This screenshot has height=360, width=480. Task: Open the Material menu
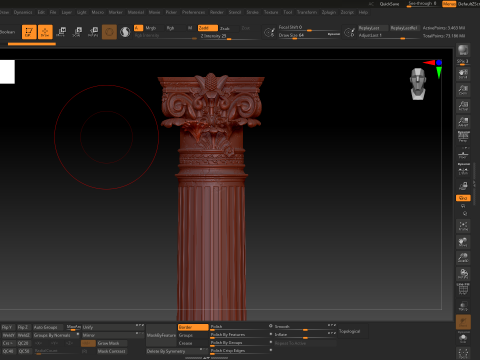point(136,12)
